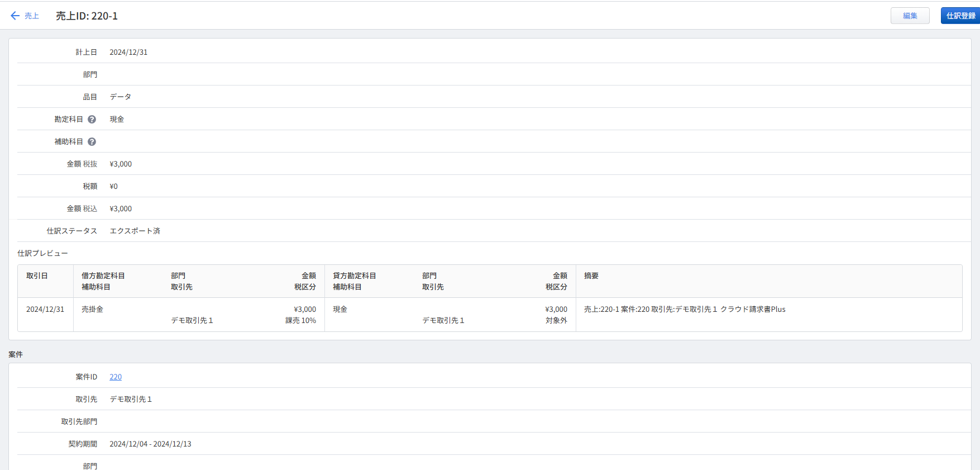The image size is (980, 470).
Task: Select 金額 税抜 value ¥3,000
Action: pyautogui.click(x=121, y=164)
